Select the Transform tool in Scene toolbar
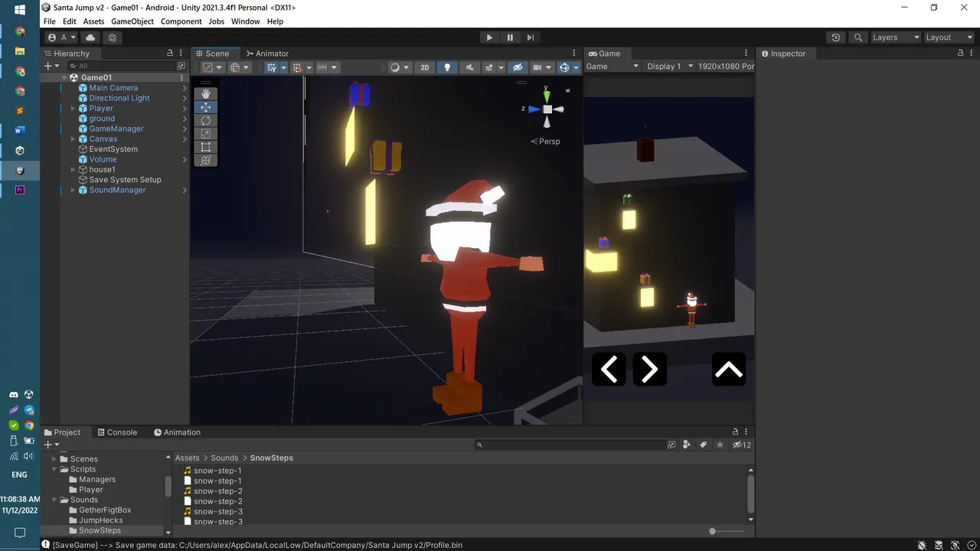This screenshot has height=551, width=980. pyautogui.click(x=206, y=160)
